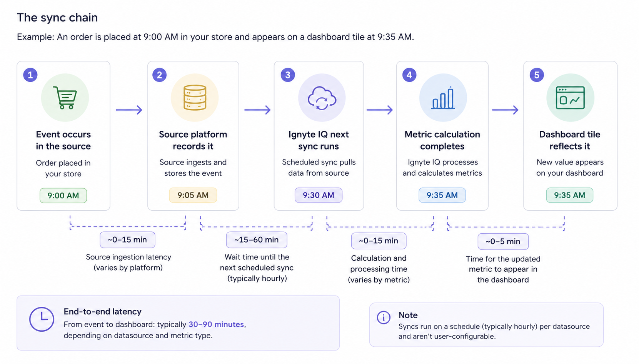Click the database stack icon

(x=195, y=98)
